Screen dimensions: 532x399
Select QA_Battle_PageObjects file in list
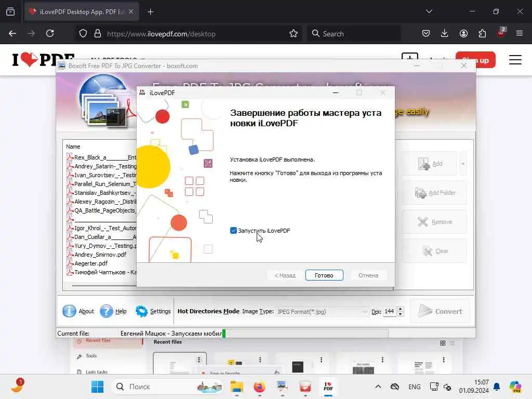pos(102,210)
